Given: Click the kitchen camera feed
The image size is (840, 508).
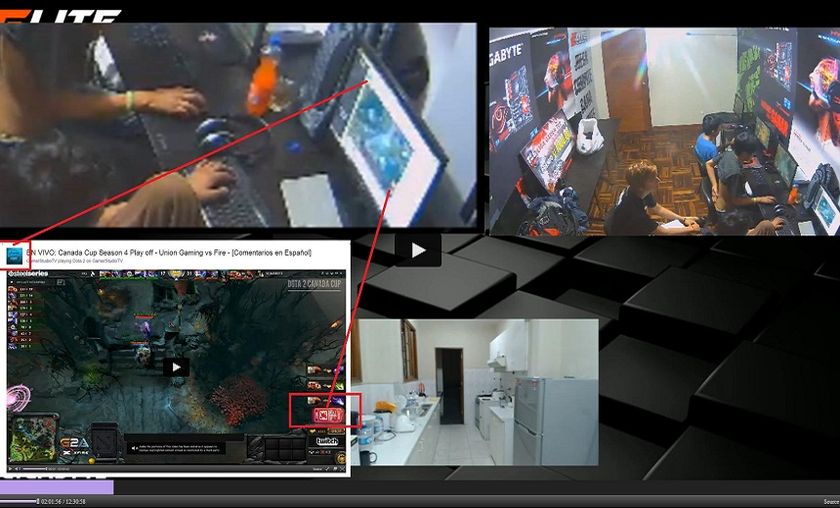Looking at the screenshot, I should (475, 392).
